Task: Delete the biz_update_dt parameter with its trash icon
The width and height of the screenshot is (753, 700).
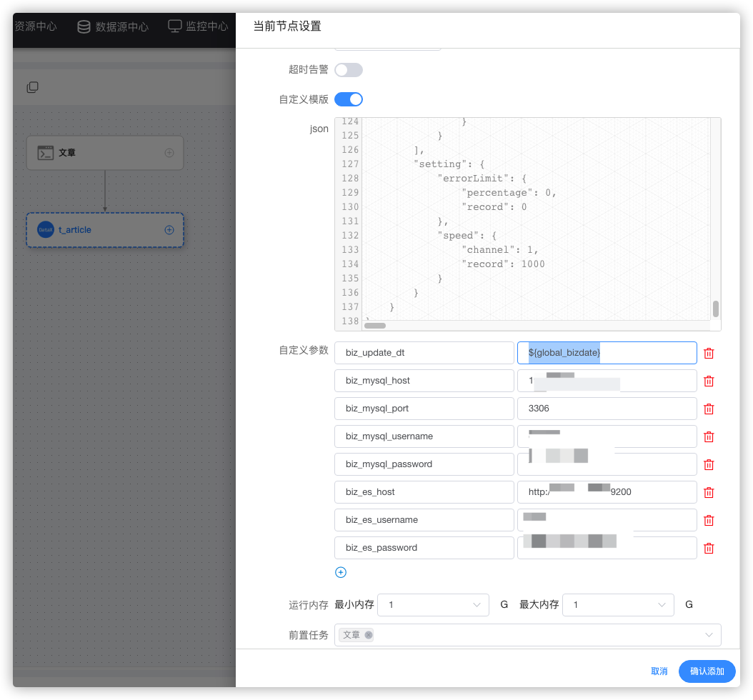Action: coord(708,352)
